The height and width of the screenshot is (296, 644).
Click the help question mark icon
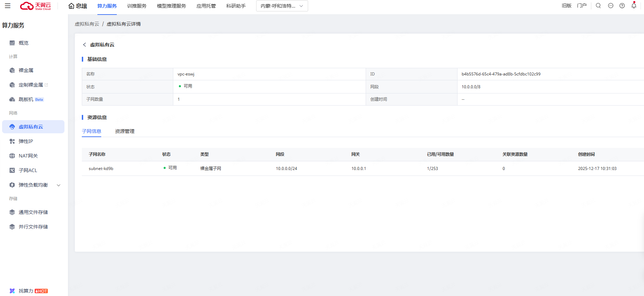coord(622,6)
